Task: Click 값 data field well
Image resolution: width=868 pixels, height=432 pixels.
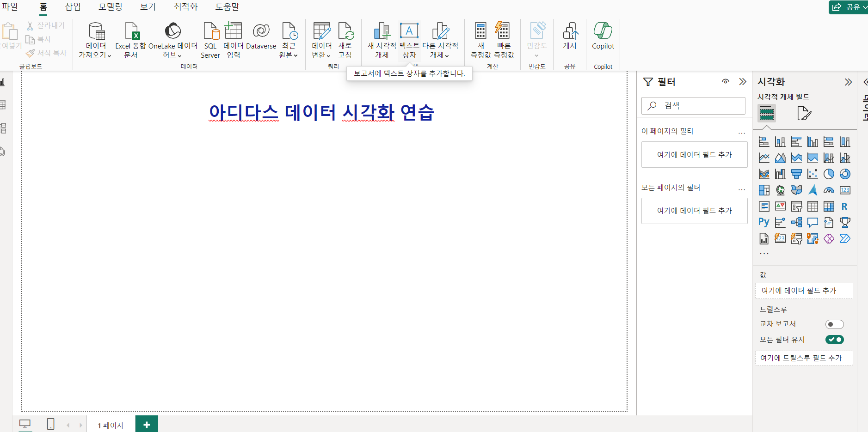Action: [804, 291]
